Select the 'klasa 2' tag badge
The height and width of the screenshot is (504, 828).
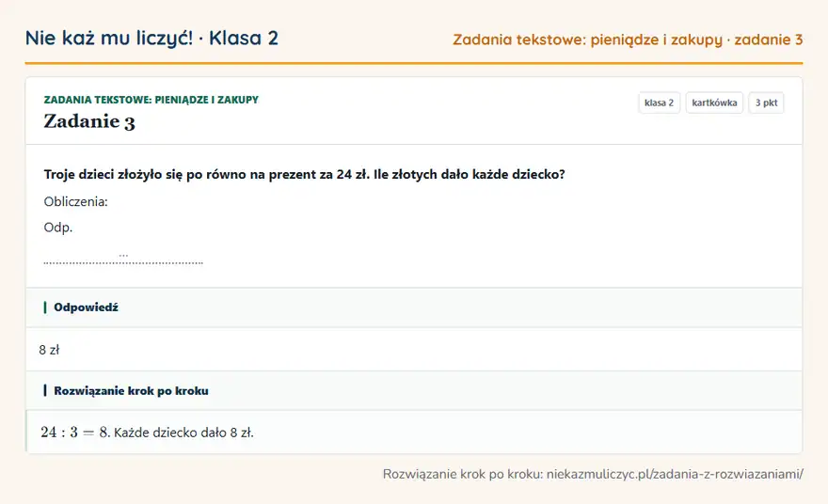point(659,102)
